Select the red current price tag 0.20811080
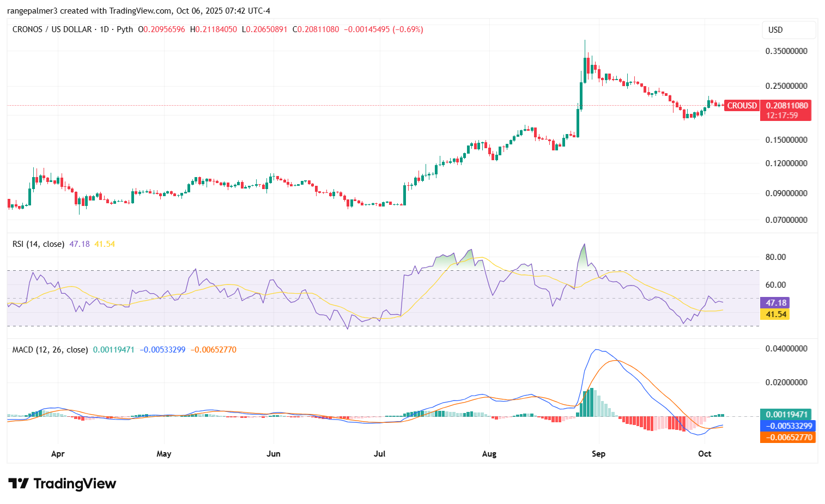The width and height of the screenshot is (825, 504). click(x=786, y=106)
